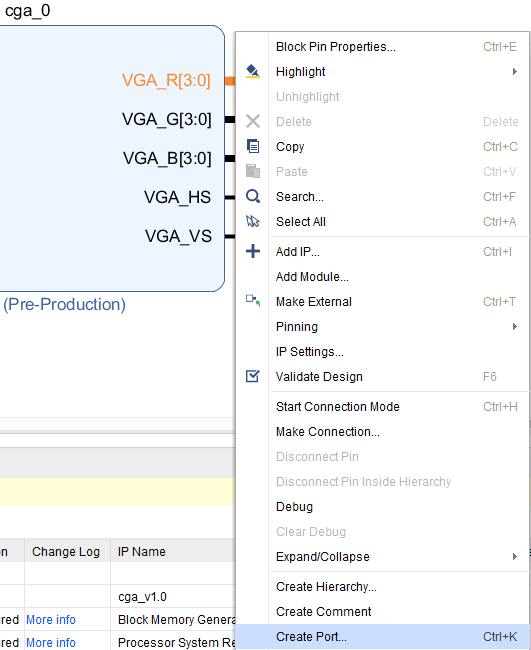This screenshot has width=531, height=650.
Task: Expand the Pinning submenu arrow
Action: pyautogui.click(x=514, y=327)
